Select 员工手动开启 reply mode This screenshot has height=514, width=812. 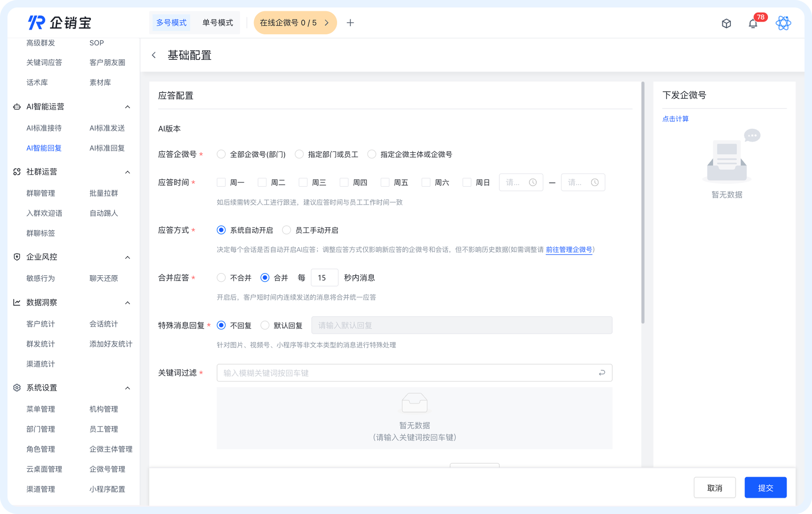point(286,230)
